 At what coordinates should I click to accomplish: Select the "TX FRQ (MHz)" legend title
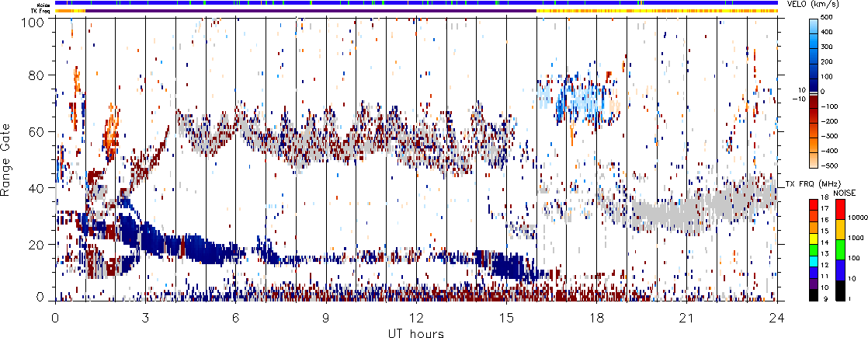pos(813,183)
